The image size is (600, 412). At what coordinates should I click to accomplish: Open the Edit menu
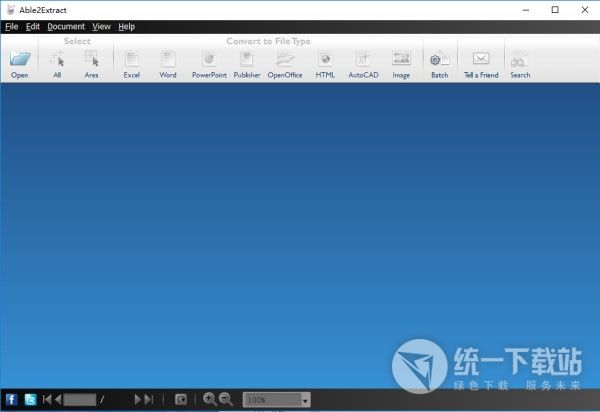click(33, 26)
